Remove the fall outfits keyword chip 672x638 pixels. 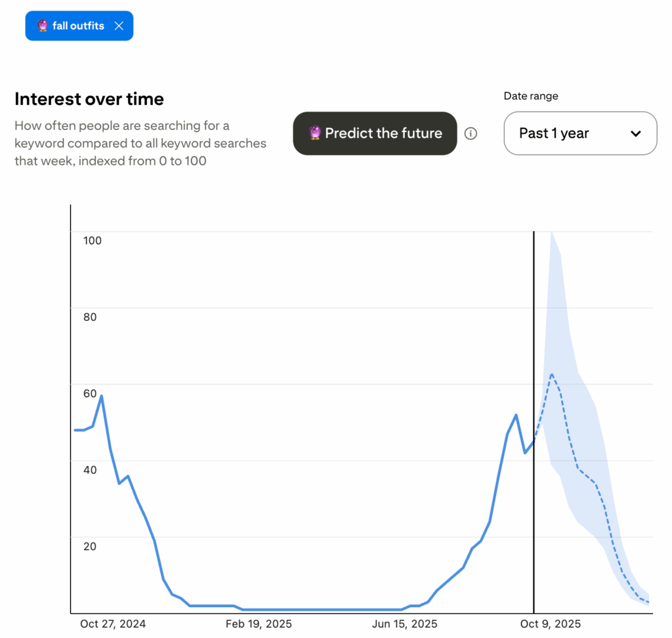(x=119, y=26)
